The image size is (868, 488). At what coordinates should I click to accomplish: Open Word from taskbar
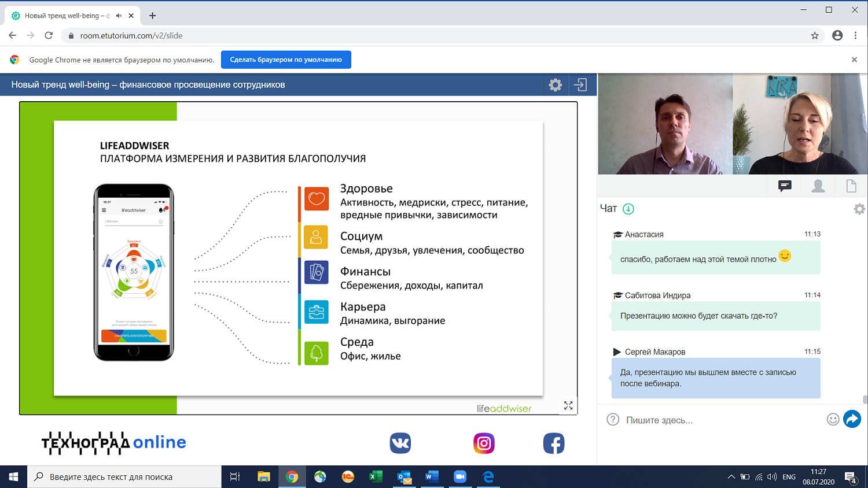point(432,477)
